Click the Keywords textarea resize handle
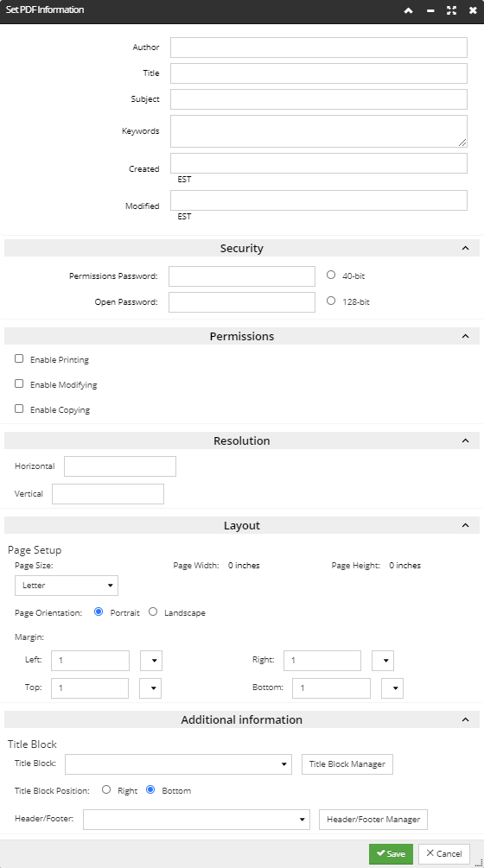Image resolution: width=484 pixels, height=868 pixels. [462, 143]
